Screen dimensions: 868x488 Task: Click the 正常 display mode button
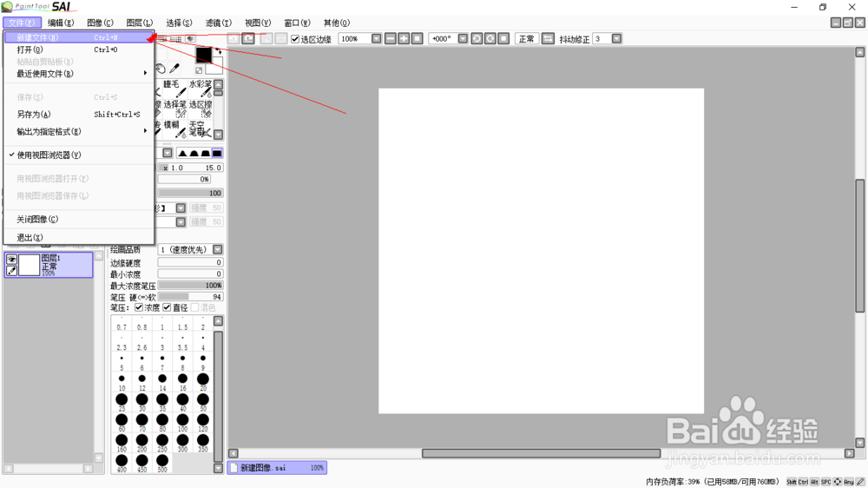pos(527,38)
